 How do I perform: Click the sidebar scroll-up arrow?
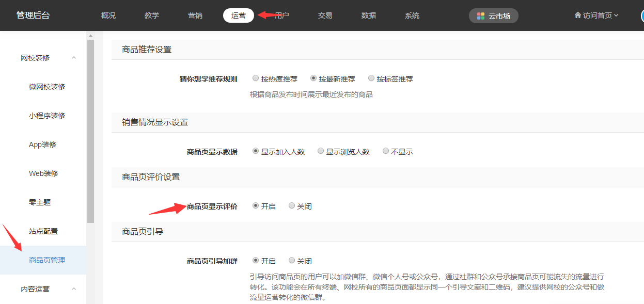point(90,36)
